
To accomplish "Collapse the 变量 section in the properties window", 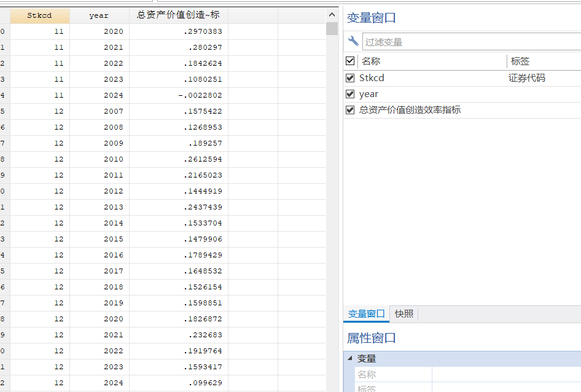I will pyautogui.click(x=350, y=358).
